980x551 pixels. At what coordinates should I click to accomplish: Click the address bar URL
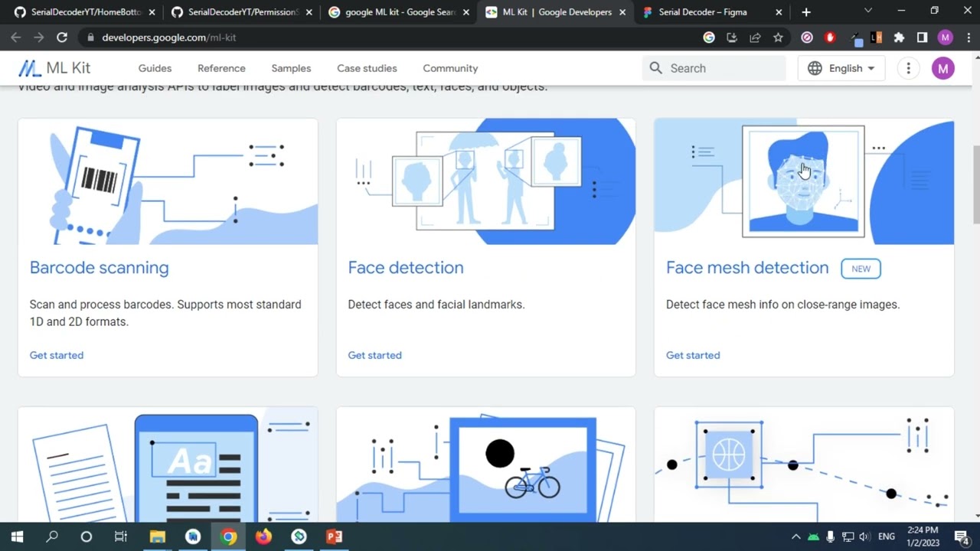click(168, 37)
